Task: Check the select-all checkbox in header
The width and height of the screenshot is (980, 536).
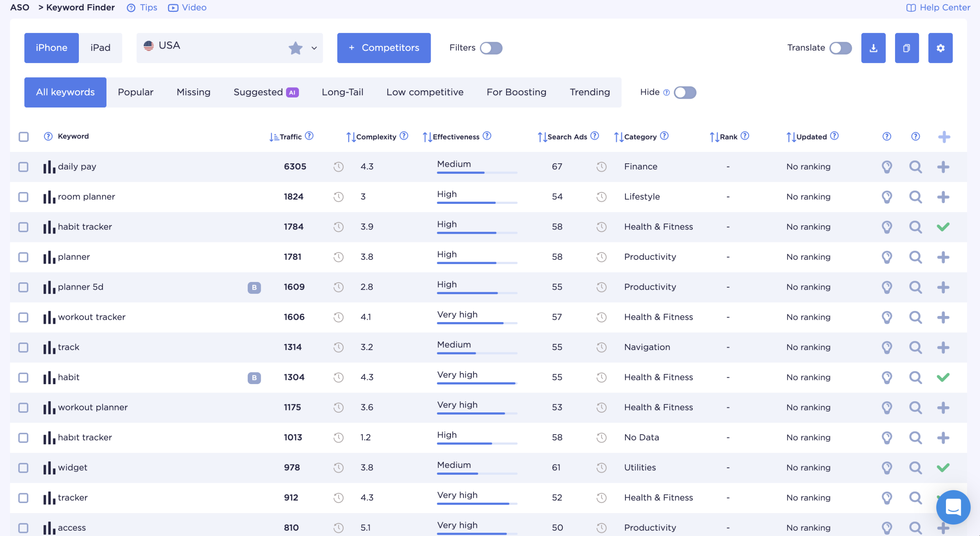Action: click(24, 137)
